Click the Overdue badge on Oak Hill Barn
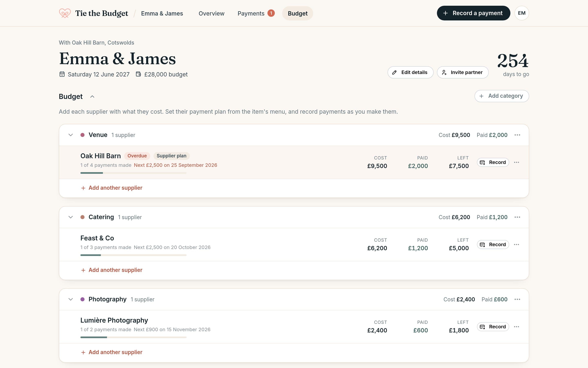 (x=137, y=156)
